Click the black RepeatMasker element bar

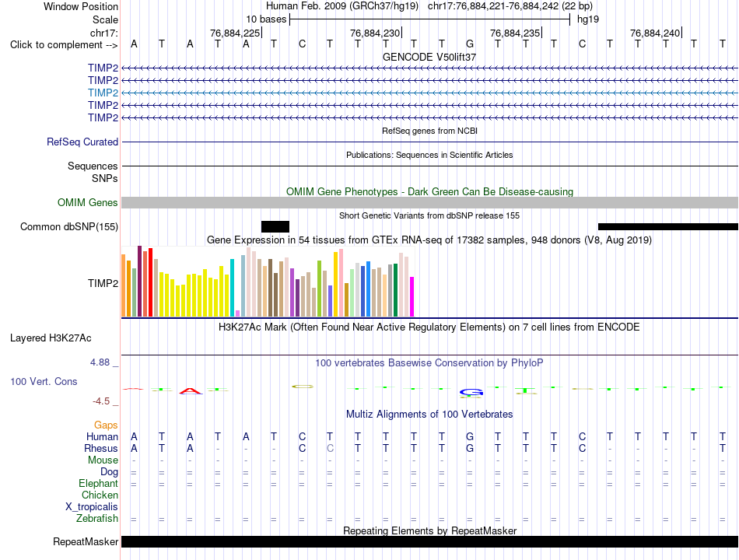click(429, 541)
